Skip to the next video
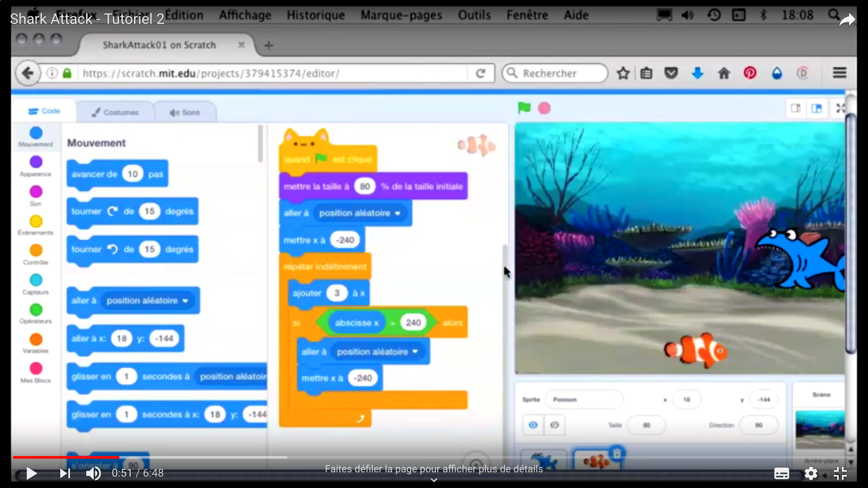The width and height of the screenshot is (868, 488). [x=65, y=473]
